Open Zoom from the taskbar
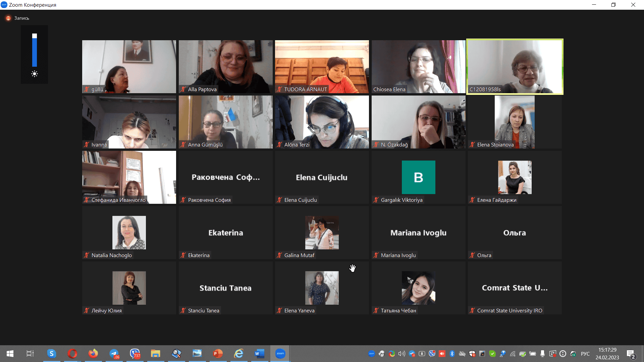Image resolution: width=644 pixels, height=362 pixels. coord(280,354)
